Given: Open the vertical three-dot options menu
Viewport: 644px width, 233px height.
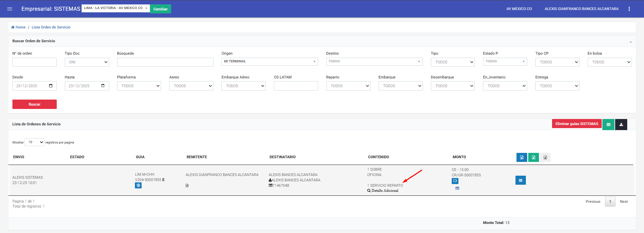Looking at the screenshot, I should pyautogui.click(x=629, y=9).
